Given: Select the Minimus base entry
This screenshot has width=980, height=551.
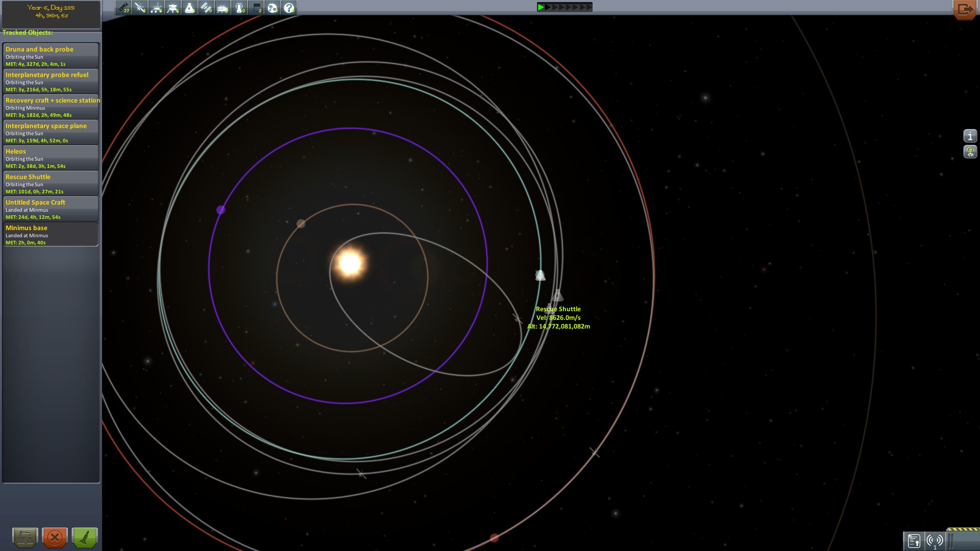Looking at the screenshot, I should [x=51, y=234].
